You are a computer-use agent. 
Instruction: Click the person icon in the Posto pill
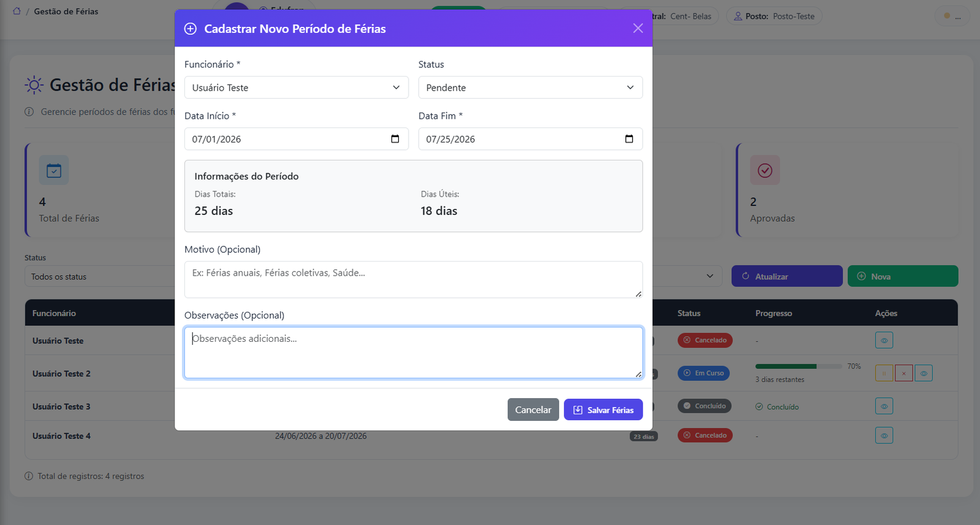[x=738, y=17]
